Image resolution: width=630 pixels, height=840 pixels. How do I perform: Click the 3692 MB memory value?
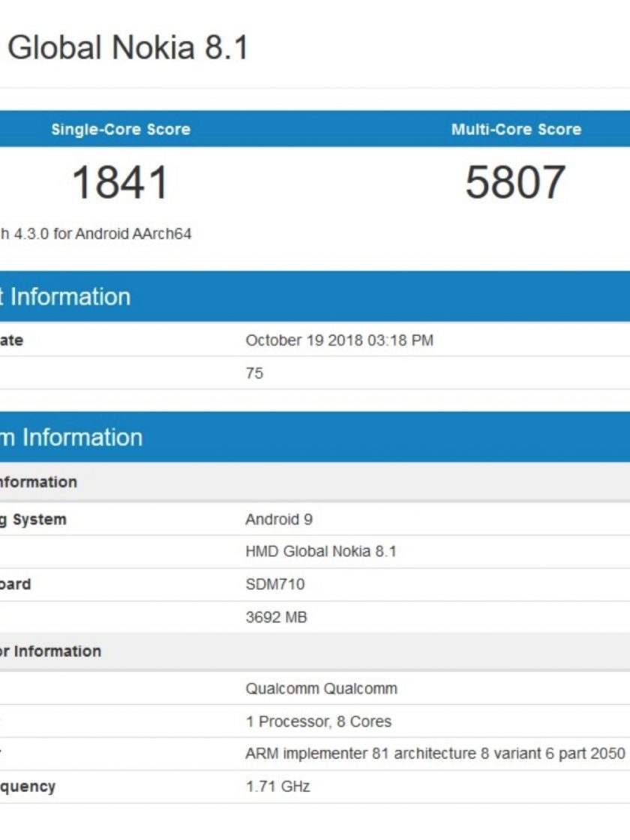276,617
